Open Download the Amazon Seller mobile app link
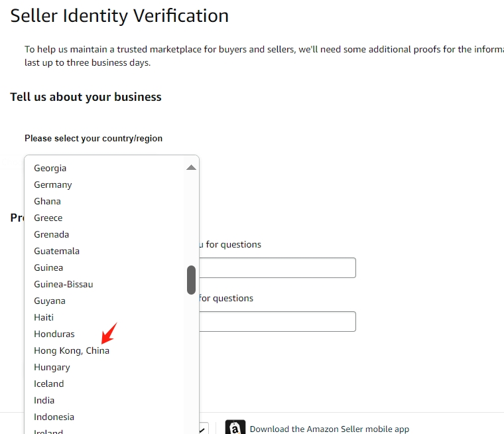 coord(330,429)
